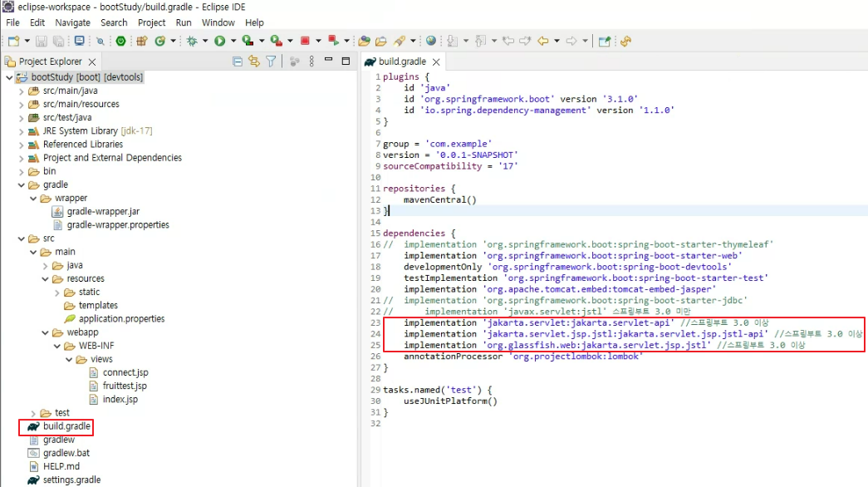The image size is (868, 487).
Task: Click the web browser globe icon
Action: pyautogui.click(x=431, y=41)
